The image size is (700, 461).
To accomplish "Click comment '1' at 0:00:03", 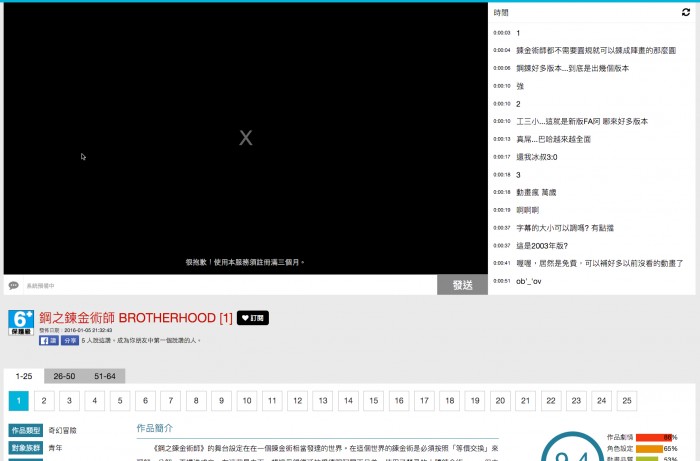I will [518, 33].
